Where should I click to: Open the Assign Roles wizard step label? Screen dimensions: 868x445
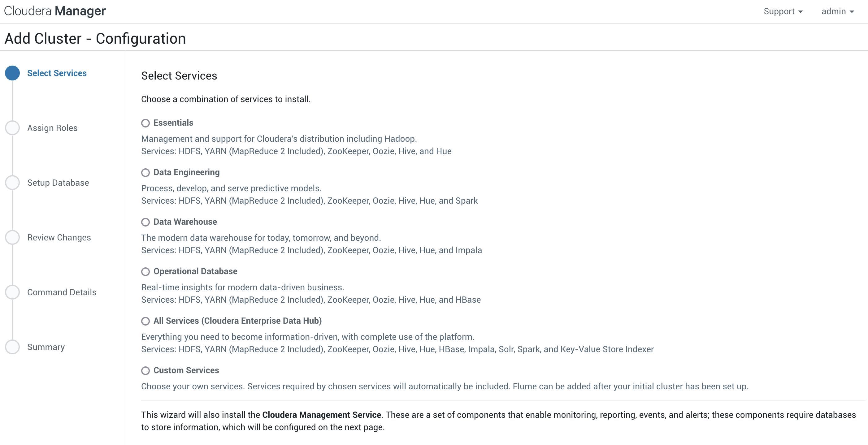pyautogui.click(x=52, y=128)
